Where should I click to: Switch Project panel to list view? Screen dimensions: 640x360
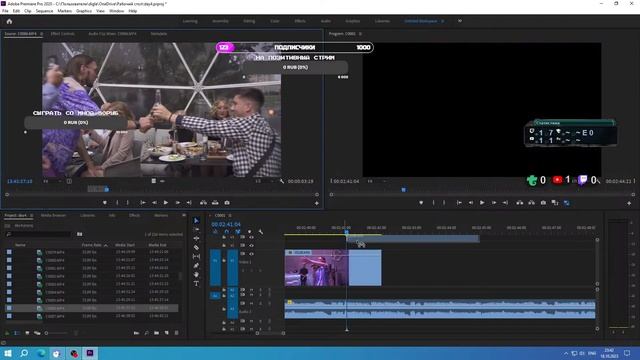pyautogui.click(x=17, y=333)
